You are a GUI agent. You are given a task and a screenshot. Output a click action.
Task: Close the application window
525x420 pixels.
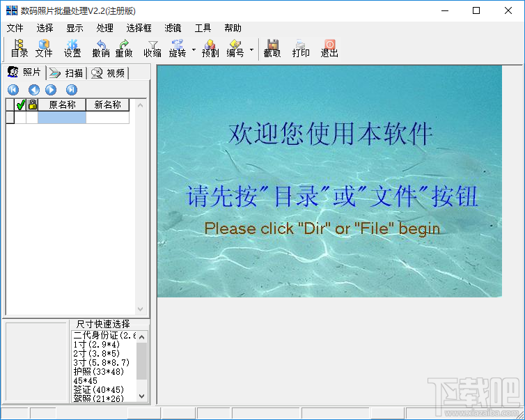pos(508,10)
